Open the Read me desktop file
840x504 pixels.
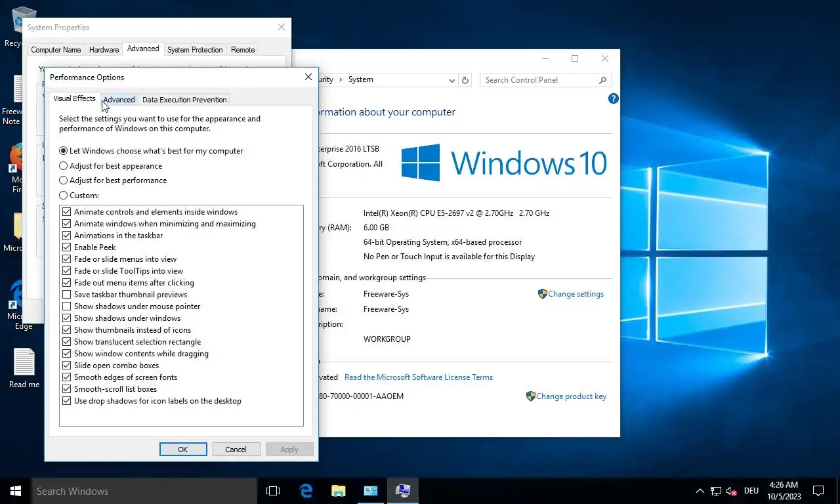point(24,368)
